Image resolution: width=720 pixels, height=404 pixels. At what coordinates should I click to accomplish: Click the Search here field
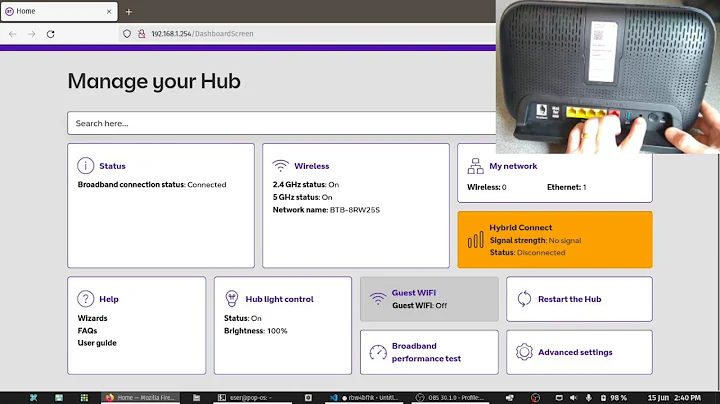[281, 123]
